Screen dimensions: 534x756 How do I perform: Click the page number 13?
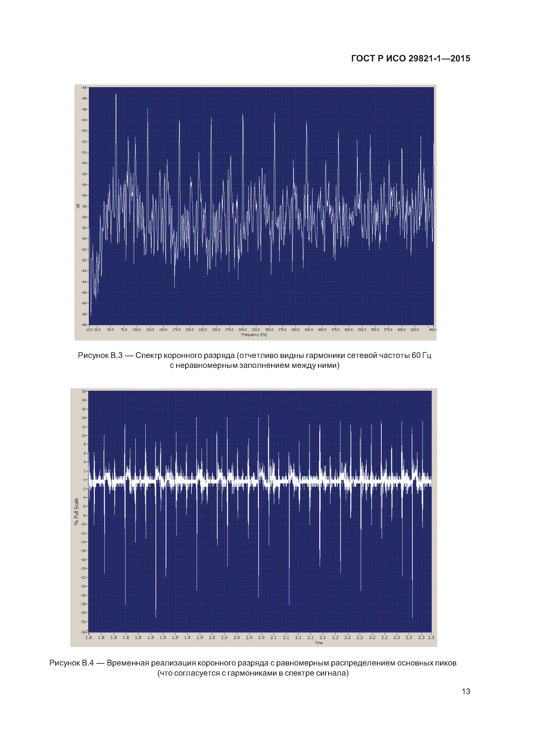(466, 692)
